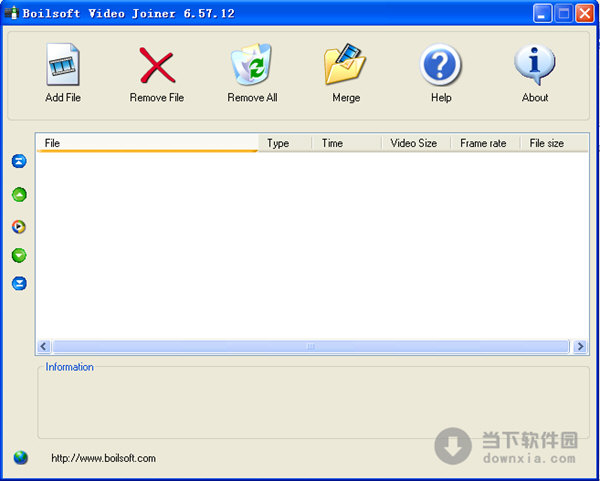Open About via the info bubble icon
Image resolution: width=600 pixels, height=481 pixels.
click(x=535, y=64)
